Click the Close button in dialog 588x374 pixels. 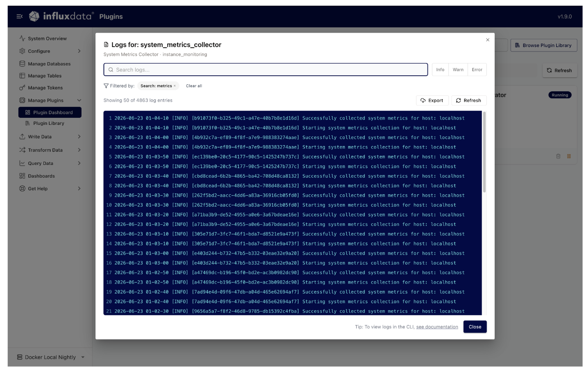click(x=475, y=327)
